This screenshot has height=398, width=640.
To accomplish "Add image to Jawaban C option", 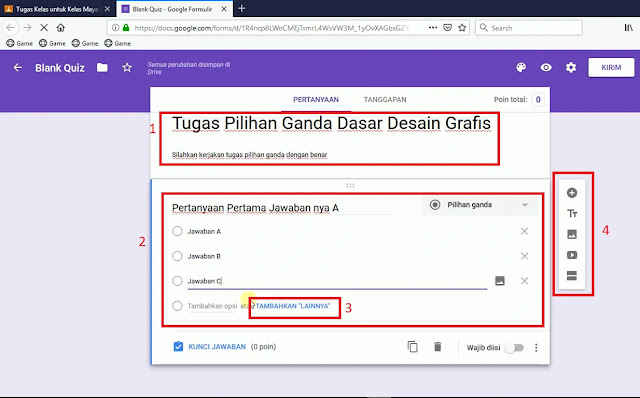I will 500,281.
